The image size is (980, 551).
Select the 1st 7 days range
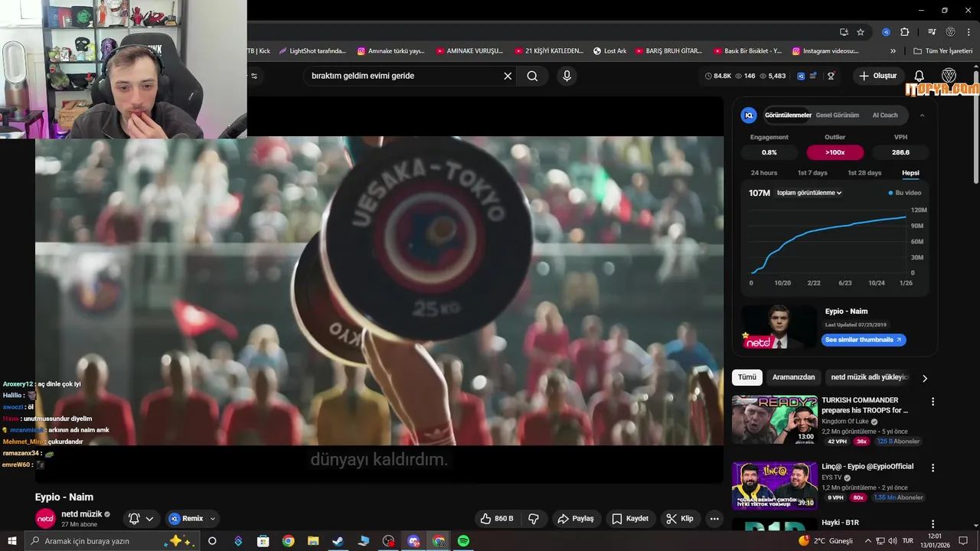(x=812, y=173)
